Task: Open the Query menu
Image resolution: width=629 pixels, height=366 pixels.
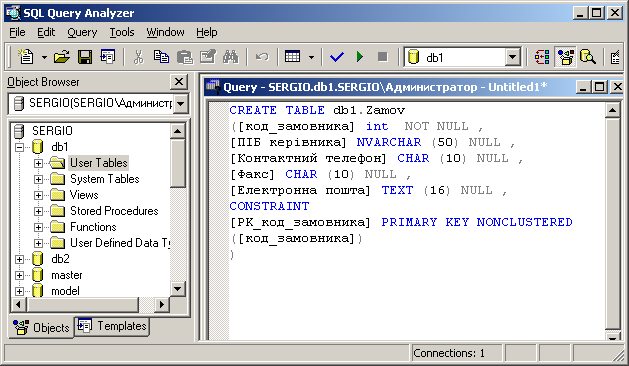Action: (82, 32)
